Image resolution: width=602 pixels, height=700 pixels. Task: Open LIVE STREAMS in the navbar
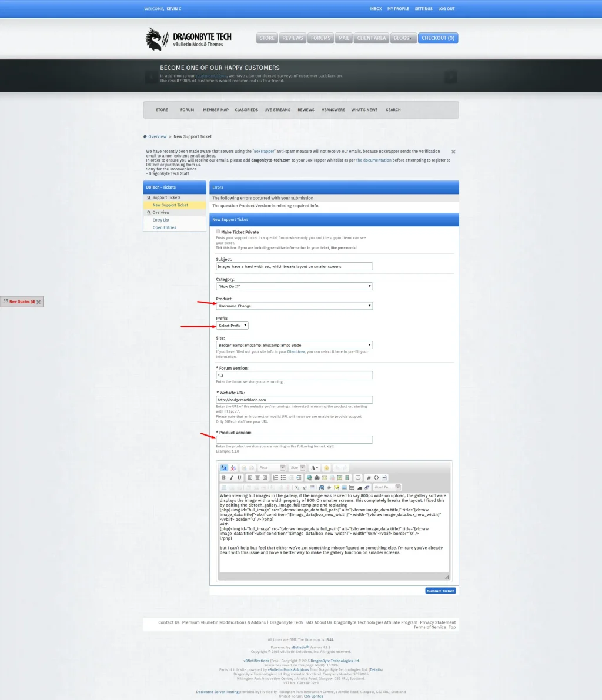click(x=277, y=110)
